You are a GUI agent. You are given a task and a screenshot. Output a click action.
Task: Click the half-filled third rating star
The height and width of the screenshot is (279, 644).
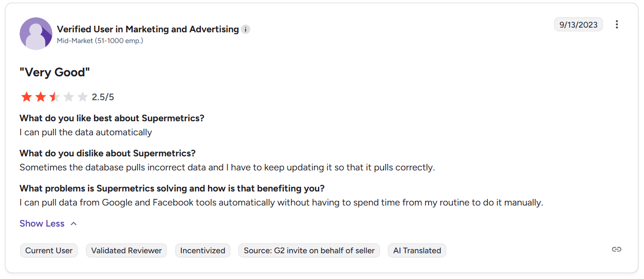point(55,97)
